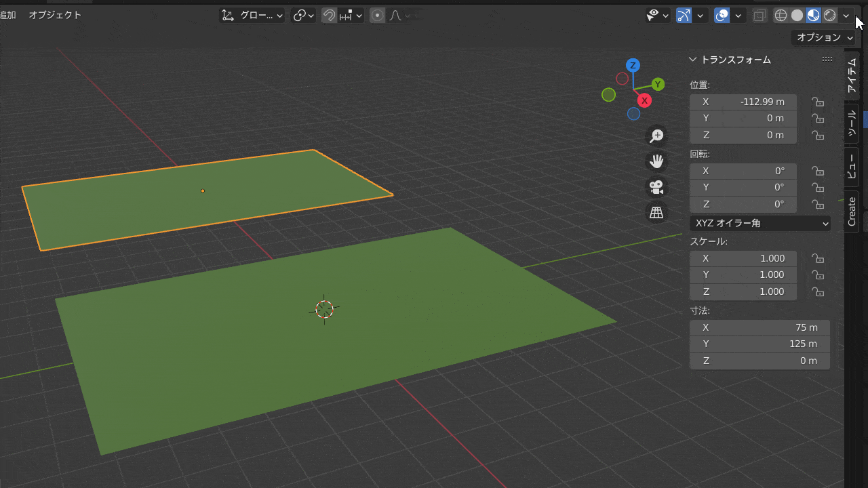Switch to Solid viewport shading
This screenshot has width=868, height=488.
tap(797, 15)
